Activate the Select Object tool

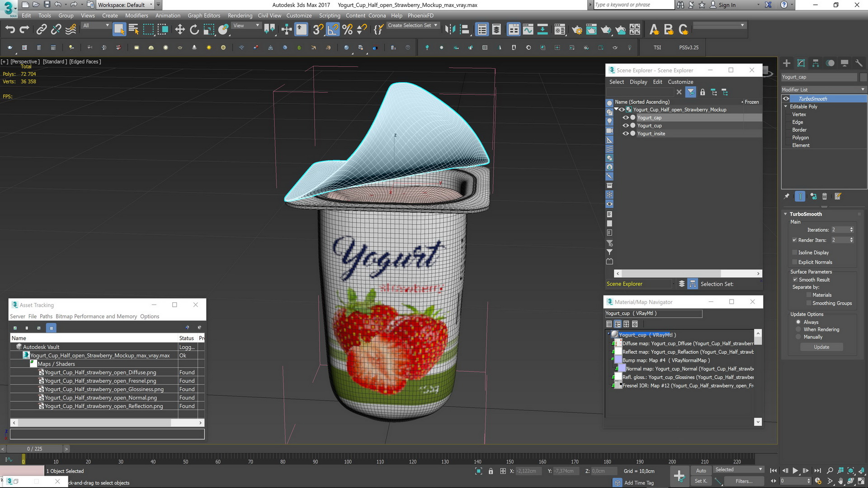(119, 30)
